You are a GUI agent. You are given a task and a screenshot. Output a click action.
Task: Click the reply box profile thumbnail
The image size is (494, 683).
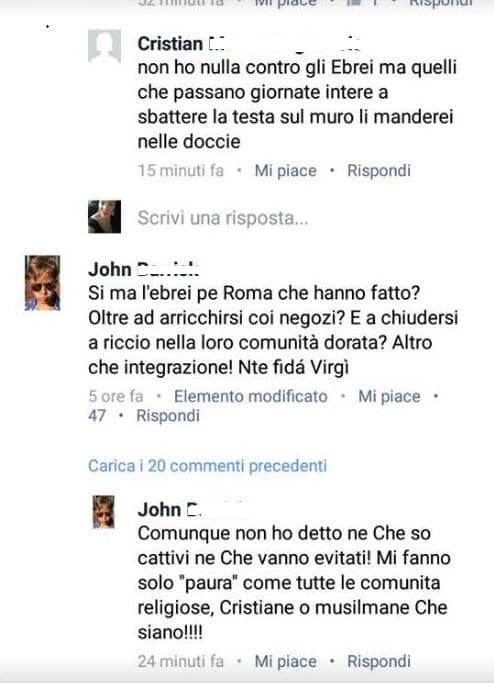pos(105,217)
